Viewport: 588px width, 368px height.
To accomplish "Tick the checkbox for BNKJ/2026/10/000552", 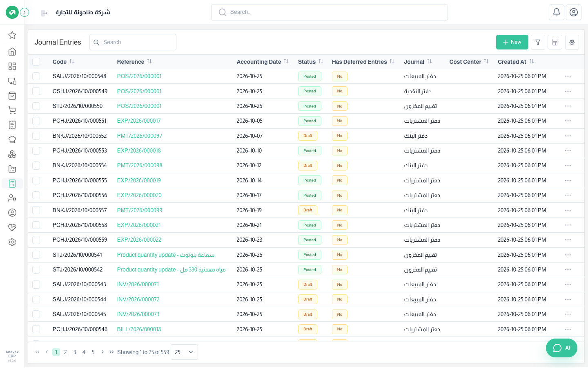I will click(36, 136).
